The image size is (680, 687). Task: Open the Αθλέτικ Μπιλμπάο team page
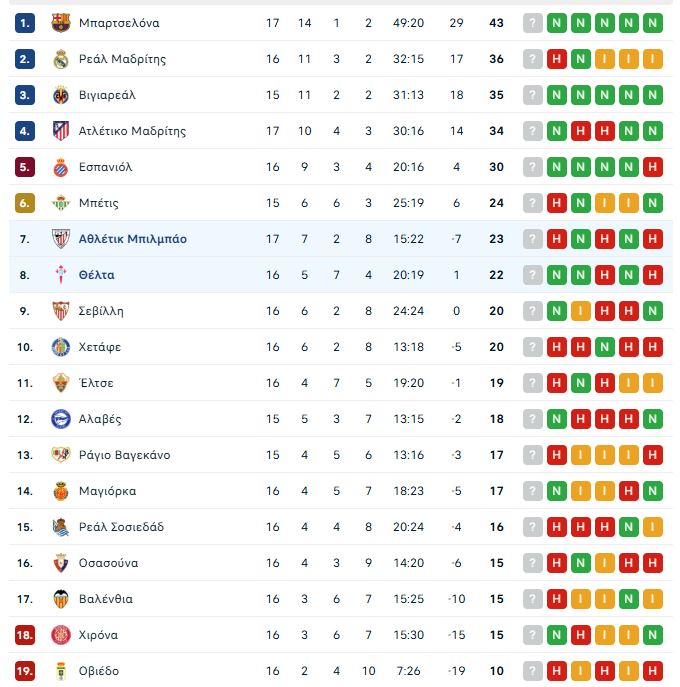[x=132, y=239]
